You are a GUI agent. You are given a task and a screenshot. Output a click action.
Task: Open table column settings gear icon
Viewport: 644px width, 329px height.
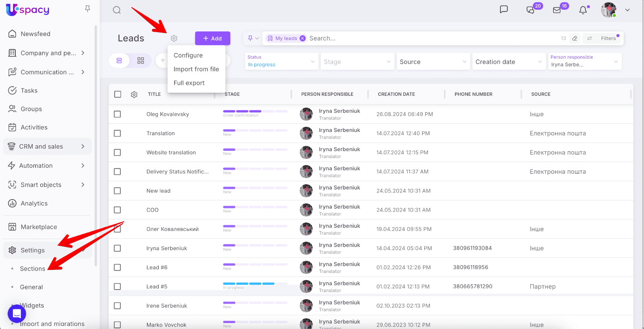[x=134, y=94]
